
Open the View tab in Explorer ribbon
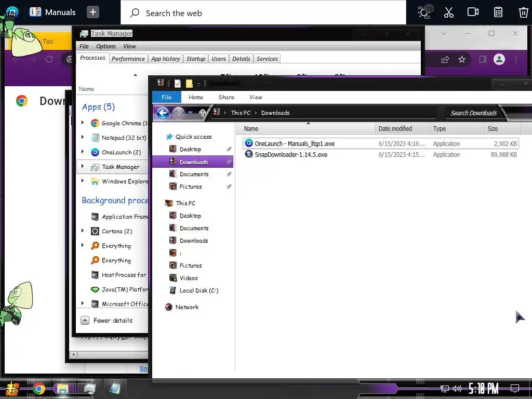(x=256, y=97)
